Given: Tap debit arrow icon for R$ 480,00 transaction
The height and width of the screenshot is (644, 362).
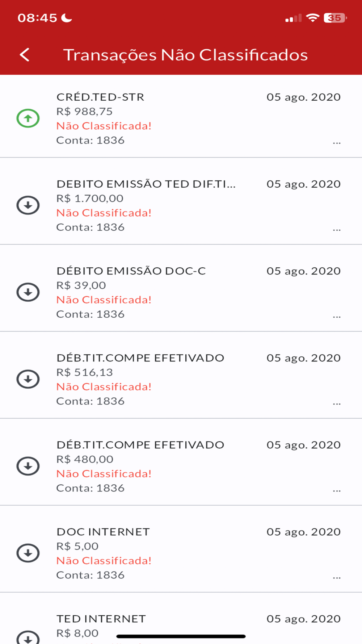Looking at the screenshot, I should click(28, 466).
